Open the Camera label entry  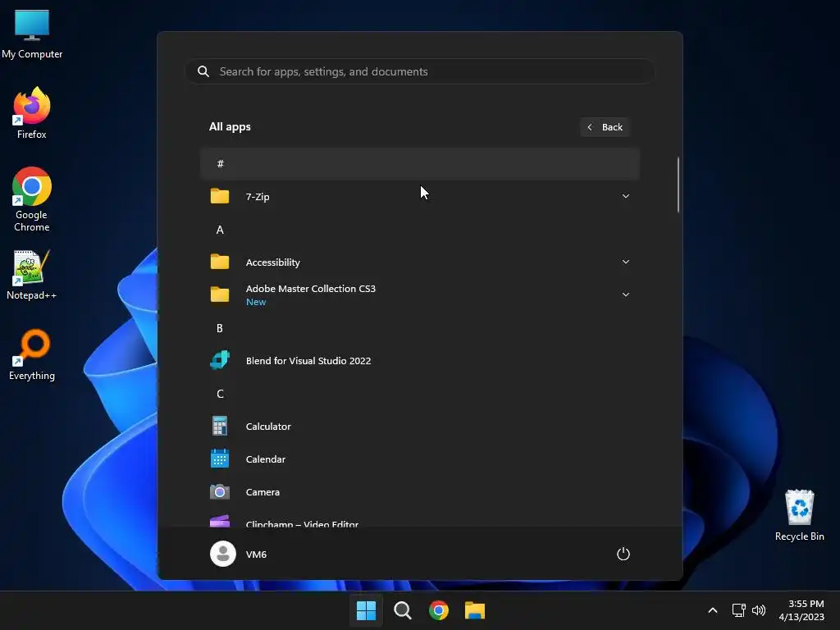(262, 492)
